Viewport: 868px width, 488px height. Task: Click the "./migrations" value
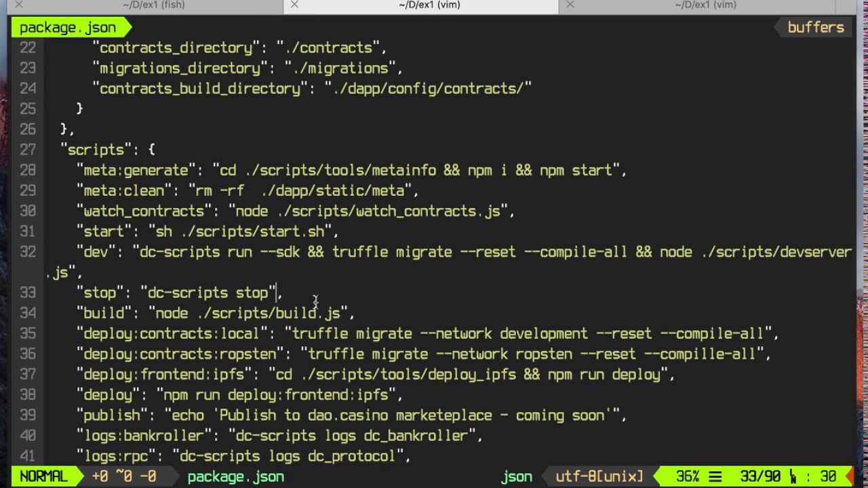pyautogui.click(x=340, y=68)
